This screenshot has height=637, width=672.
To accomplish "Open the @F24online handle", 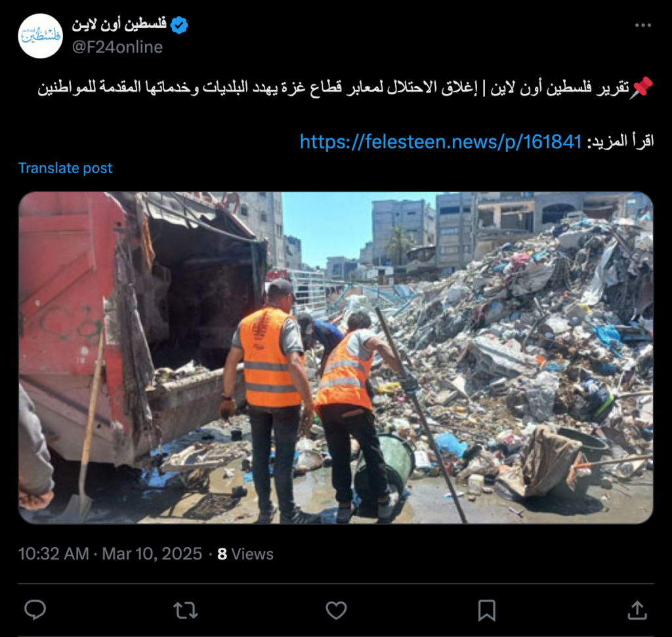I will point(117,47).
